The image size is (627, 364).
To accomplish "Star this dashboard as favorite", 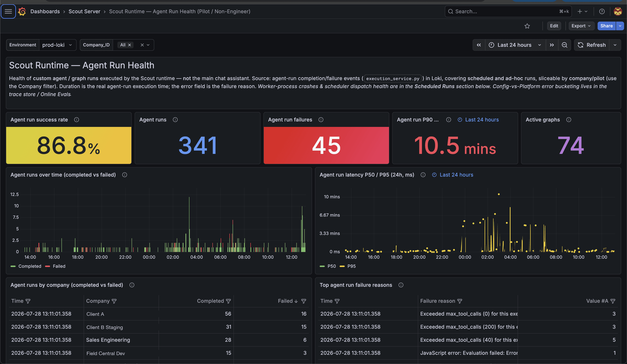I will pyautogui.click(x=527, y=26).
